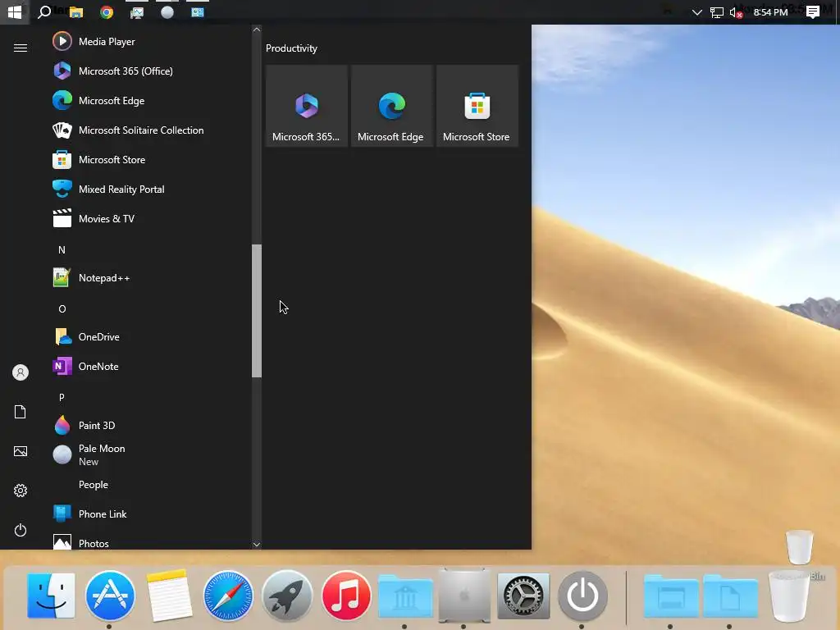Click the Microsoft Store productivity tile
840x630 pixels.
[x=477, y=106]
